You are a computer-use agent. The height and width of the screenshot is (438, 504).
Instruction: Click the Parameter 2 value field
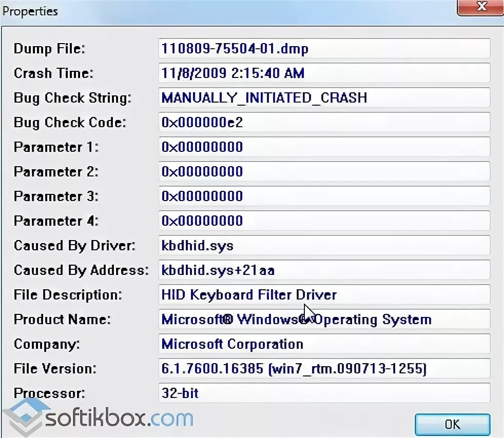(324, 171)
